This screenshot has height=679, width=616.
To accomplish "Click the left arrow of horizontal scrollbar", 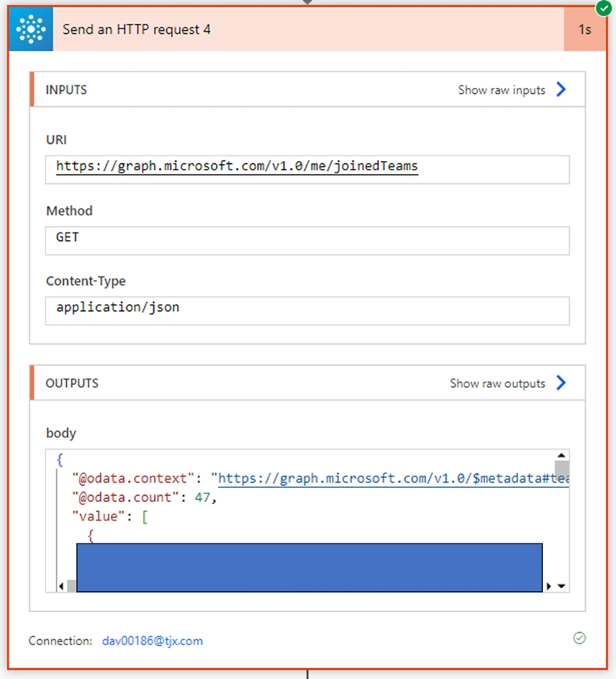I will tap(61, 586).
